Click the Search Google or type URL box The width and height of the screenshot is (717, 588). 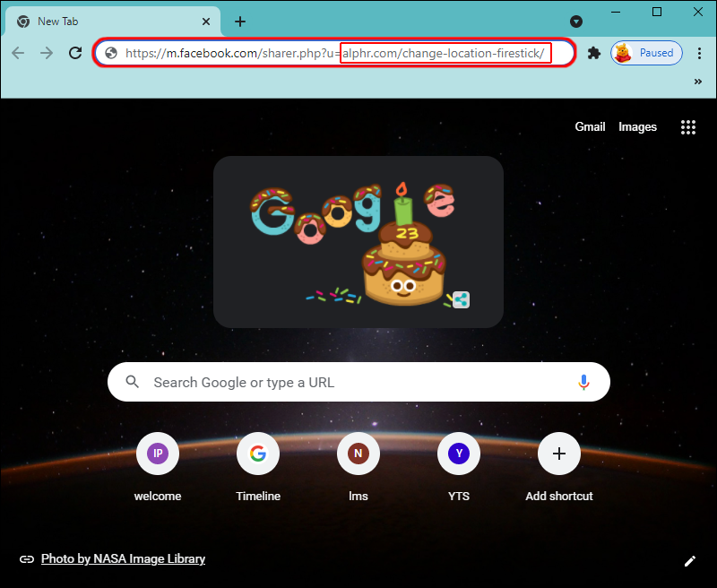coord(358,382)
